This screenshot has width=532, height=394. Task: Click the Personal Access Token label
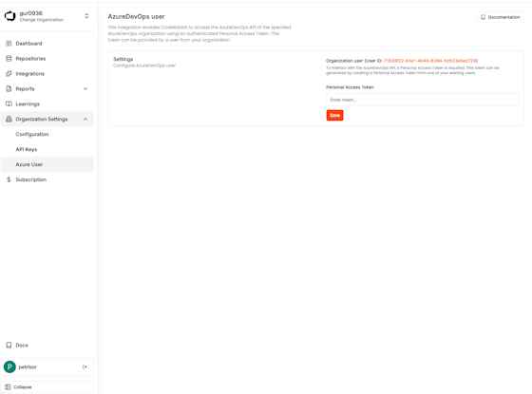(x=350, y=87)
